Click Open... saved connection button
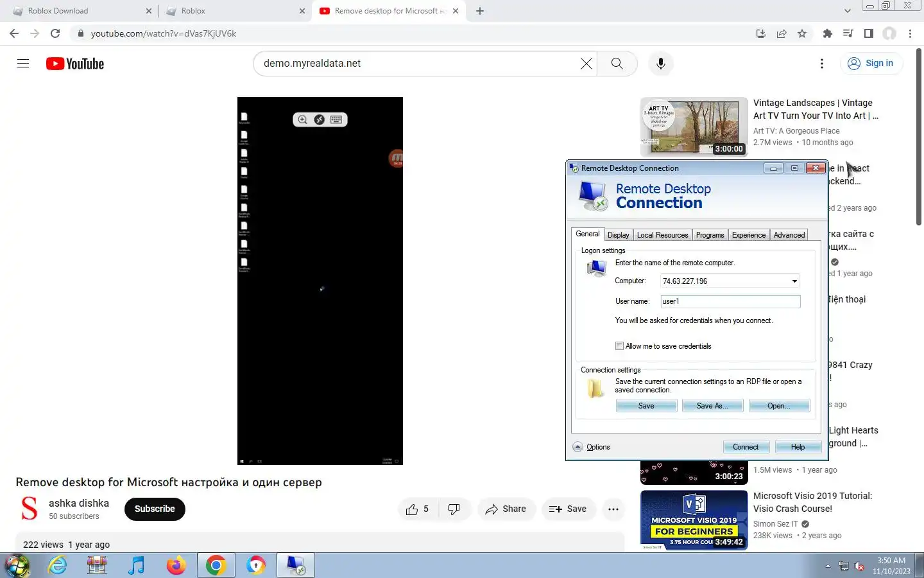The width and height of the screenshot is (924, 578). [x=779, y=406]
